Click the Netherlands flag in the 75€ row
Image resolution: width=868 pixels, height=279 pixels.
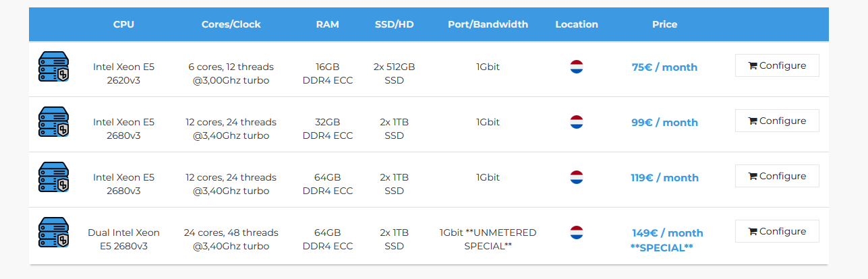click(x=577, y=67)
